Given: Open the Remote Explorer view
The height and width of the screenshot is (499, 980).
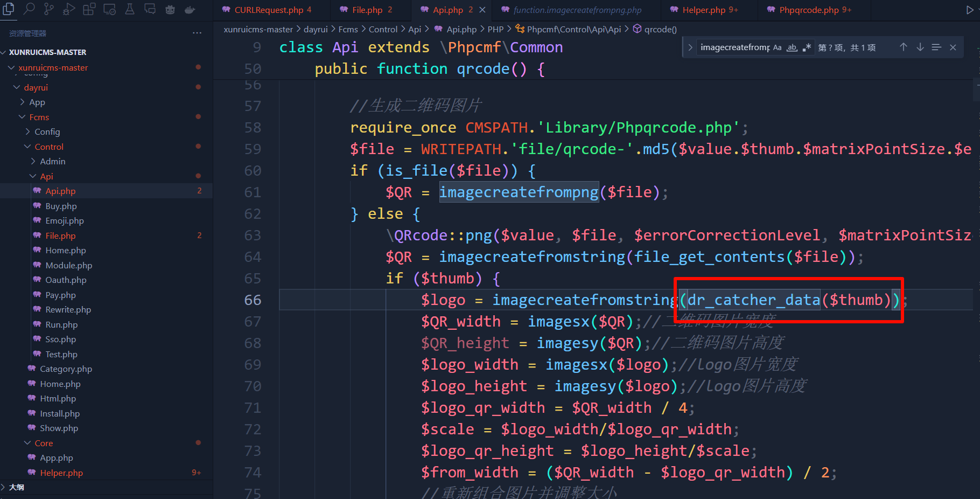Looking at the screenshot, I should (109, 9).
